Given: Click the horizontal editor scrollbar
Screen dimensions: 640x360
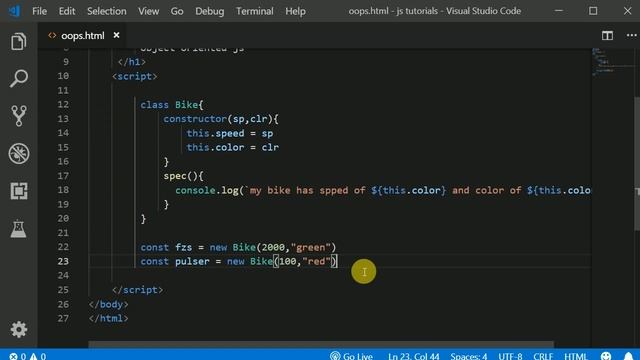Looking at the screenshot, I should click(321, 344).
